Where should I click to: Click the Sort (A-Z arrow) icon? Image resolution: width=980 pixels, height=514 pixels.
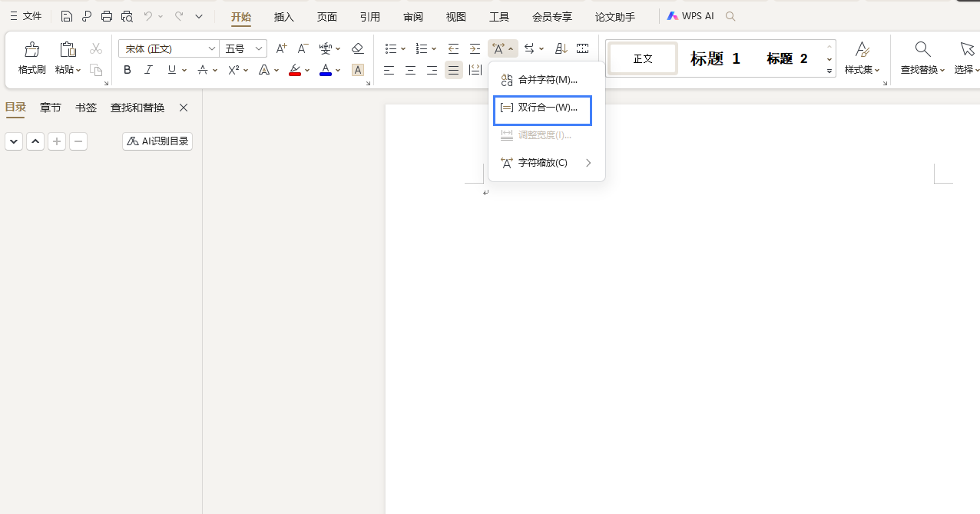coord(561,48)
